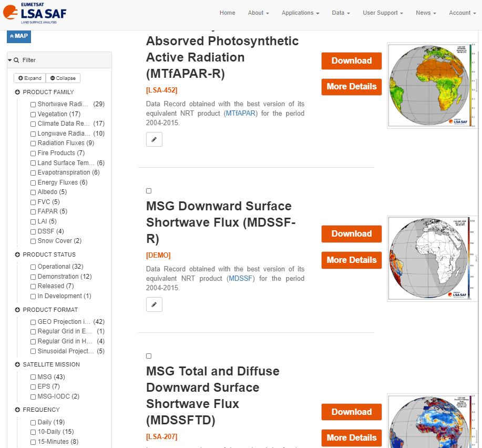482x448 pixels.
Task: Open More Details for MDSSFTD
Action: click(352, 438)
